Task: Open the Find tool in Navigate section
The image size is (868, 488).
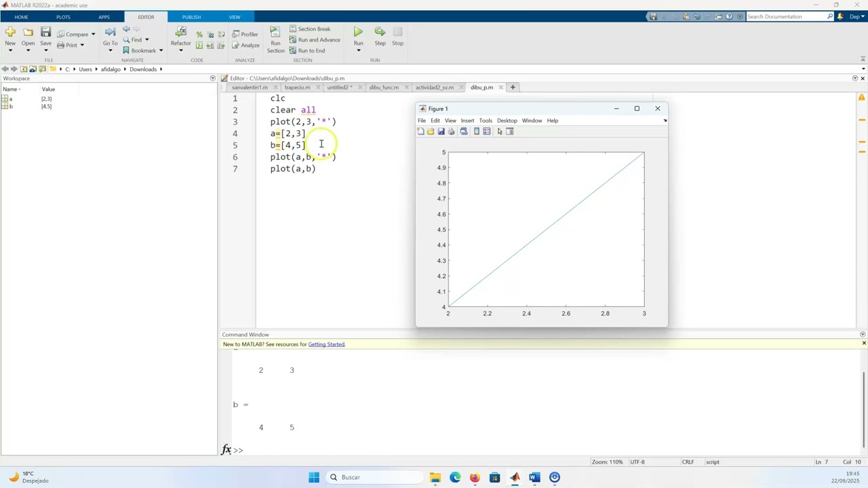Action: coord(133,39)
